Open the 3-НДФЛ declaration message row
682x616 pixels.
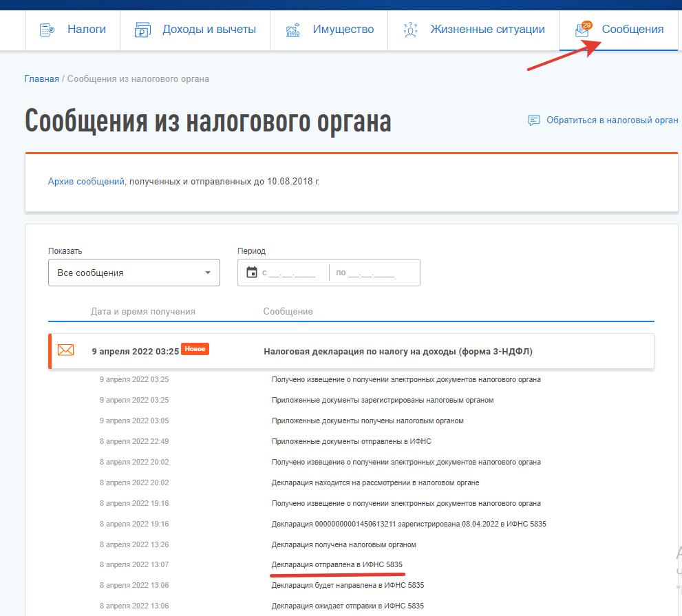point(398,351)
